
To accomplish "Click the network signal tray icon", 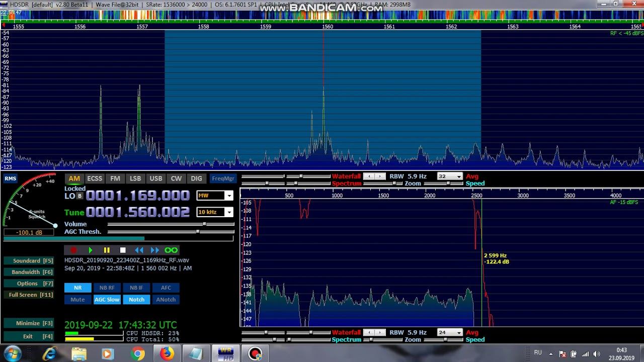I will pos(586,353).
